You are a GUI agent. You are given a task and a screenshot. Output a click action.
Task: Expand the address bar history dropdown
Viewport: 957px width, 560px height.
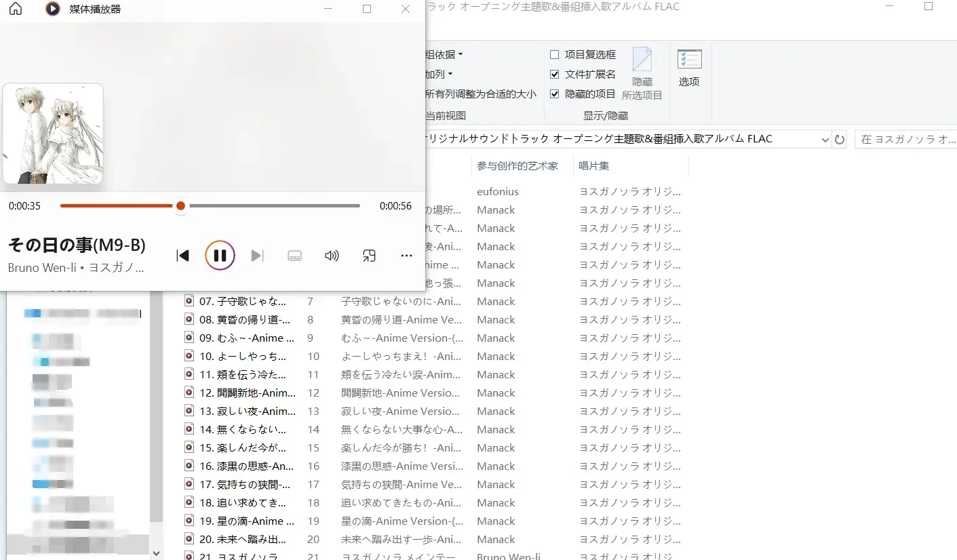825,140
